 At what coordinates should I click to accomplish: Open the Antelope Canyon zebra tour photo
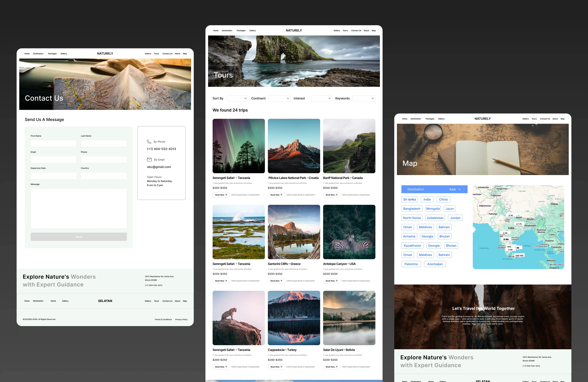349,232
